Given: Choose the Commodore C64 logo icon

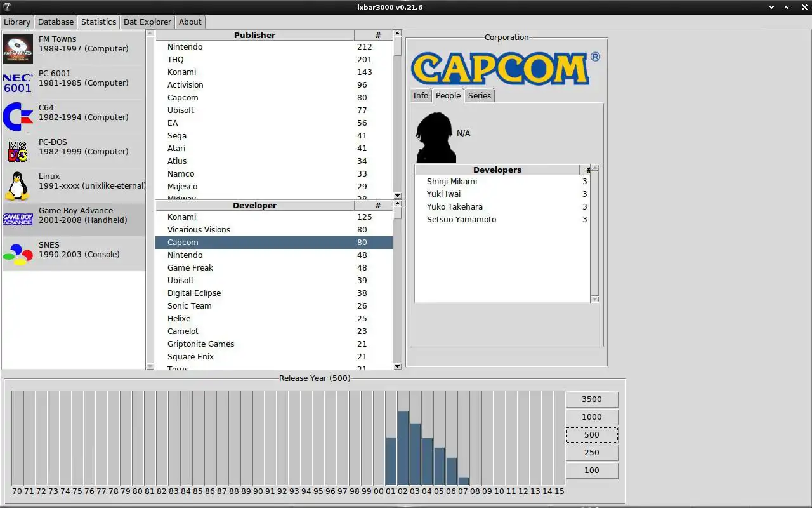Looking at the screenshot, I should (x=18, y=117).
